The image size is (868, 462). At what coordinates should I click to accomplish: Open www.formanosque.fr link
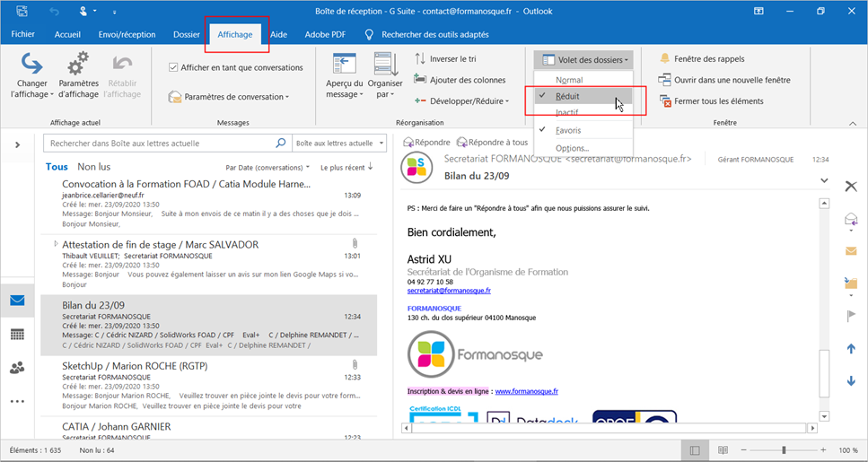pyautogui.click(x=526, y=391)
